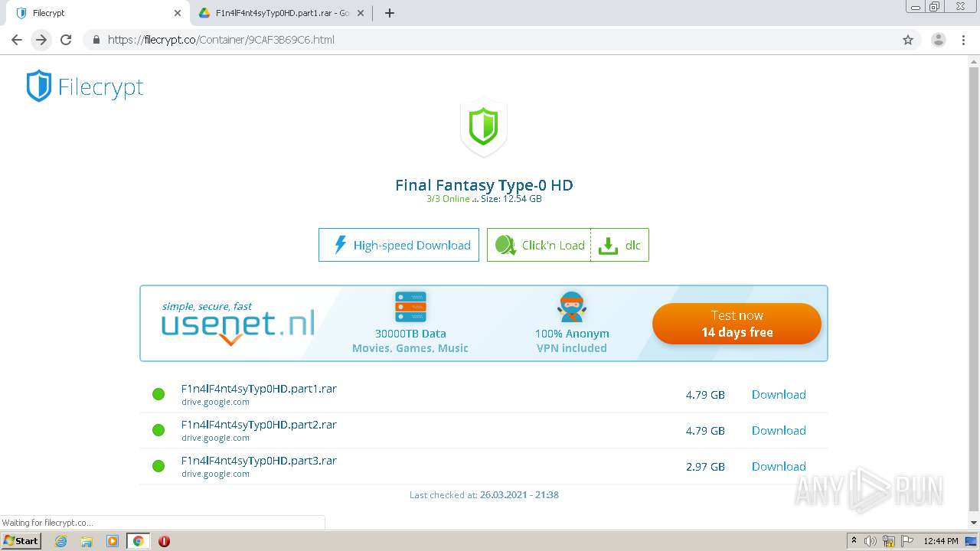Open Chrome three-dot menu
Viewport: 980px width, 551px height.
[x=963, y=40]
